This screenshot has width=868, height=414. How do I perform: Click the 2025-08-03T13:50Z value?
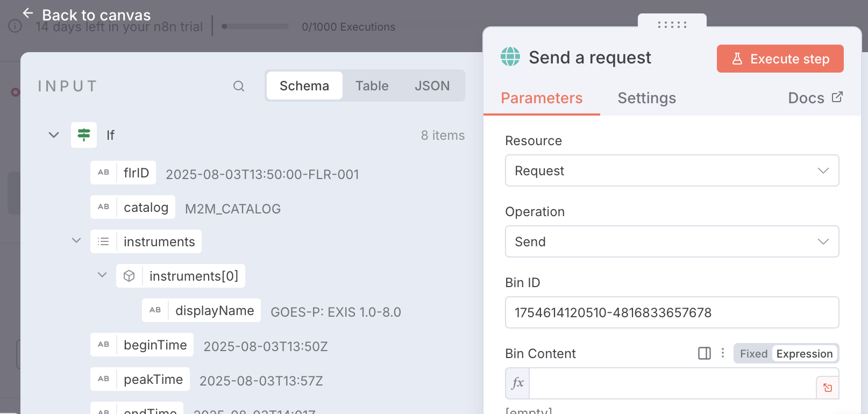266,346
